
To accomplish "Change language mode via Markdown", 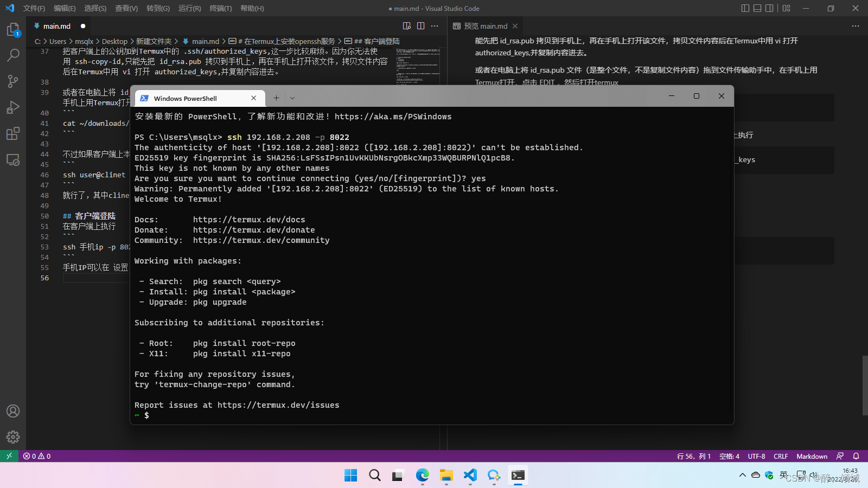I will [812, 456].
